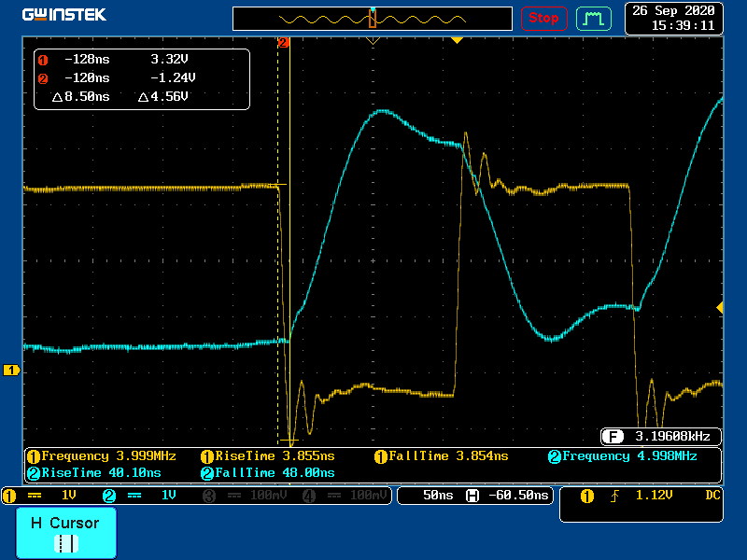This screenshot has width=747, height=560.
Task: Select the channel 2 indicator at 1V
Action: click(149, 496)
